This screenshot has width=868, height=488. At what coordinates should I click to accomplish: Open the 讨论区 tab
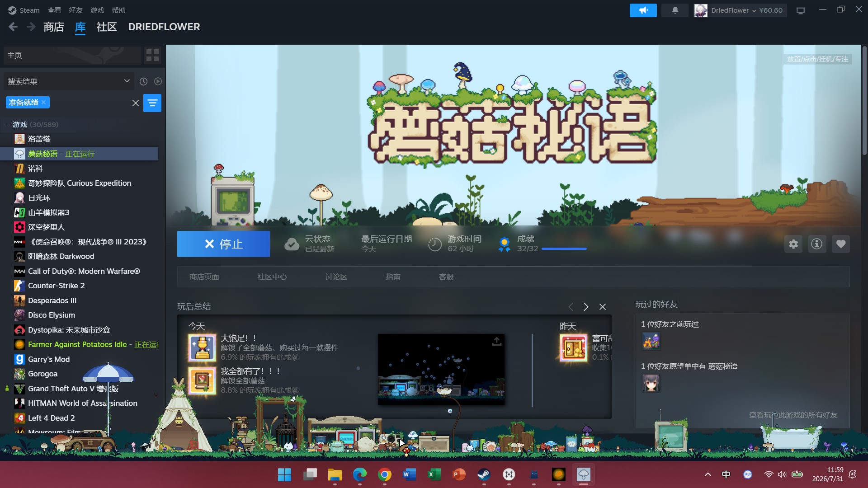coord(336,277)
